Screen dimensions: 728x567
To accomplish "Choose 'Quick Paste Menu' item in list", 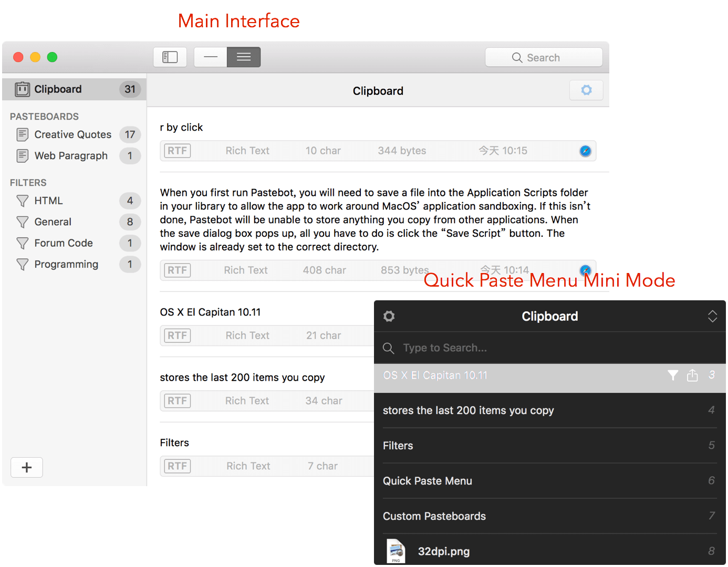I will tap(550, 481).
